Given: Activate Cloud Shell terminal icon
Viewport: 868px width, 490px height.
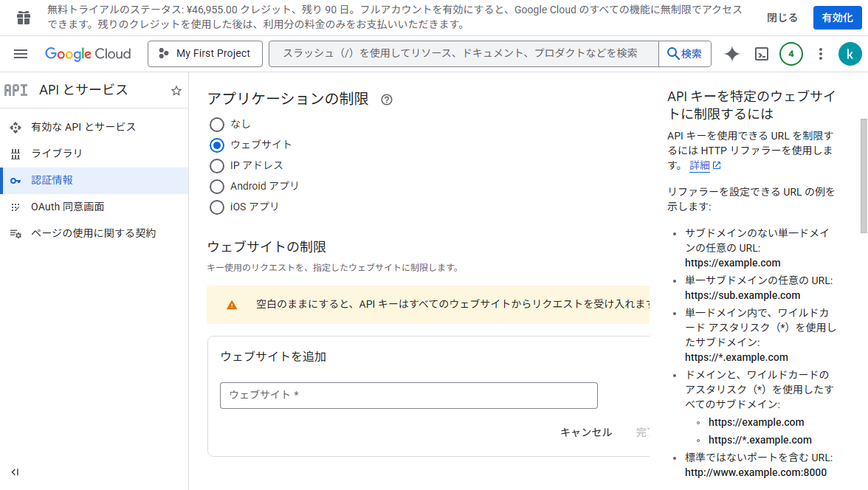Looking at the screenshot, I should coord(762,54).
